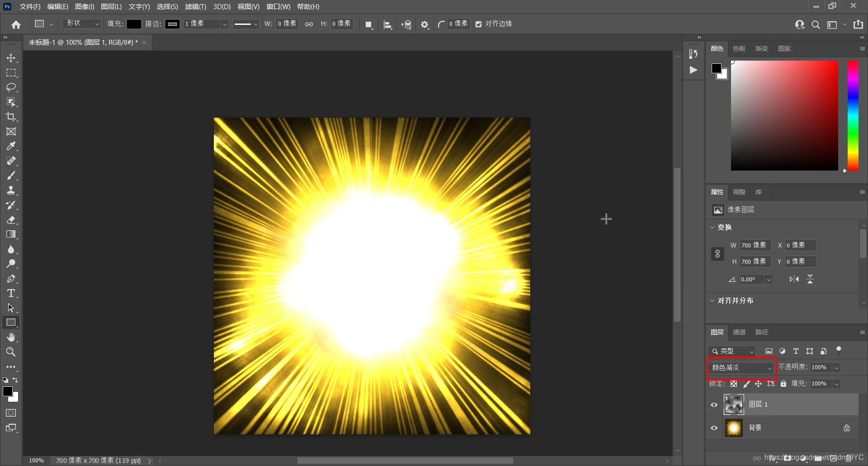Select the Spot Healing Brush tool
Screen dimensions: 868x466
11,161
